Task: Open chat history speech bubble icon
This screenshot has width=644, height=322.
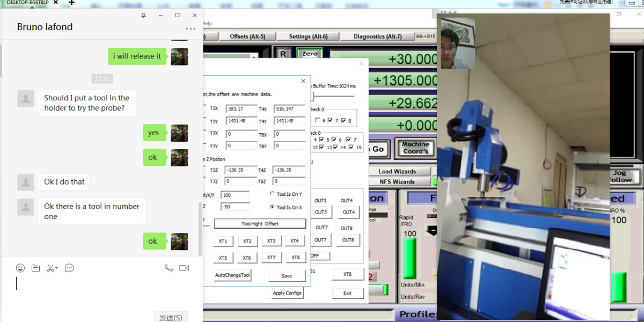Action: 69,268
